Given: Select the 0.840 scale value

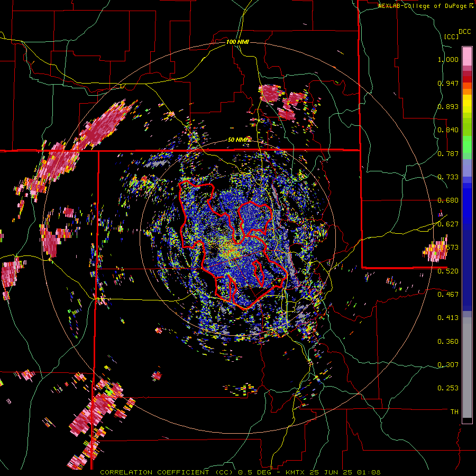Looking at the screenshot, I should [x=448, y=130].
